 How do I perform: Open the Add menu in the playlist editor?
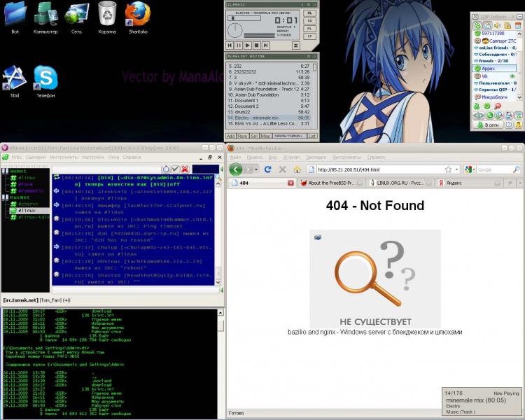[x=231, y=136]
